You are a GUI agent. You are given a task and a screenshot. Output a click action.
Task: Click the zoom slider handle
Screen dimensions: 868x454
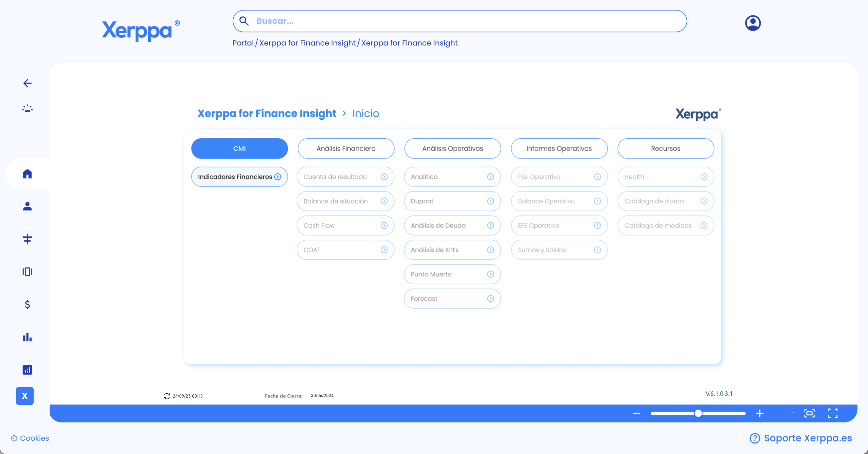coord(698,413)
